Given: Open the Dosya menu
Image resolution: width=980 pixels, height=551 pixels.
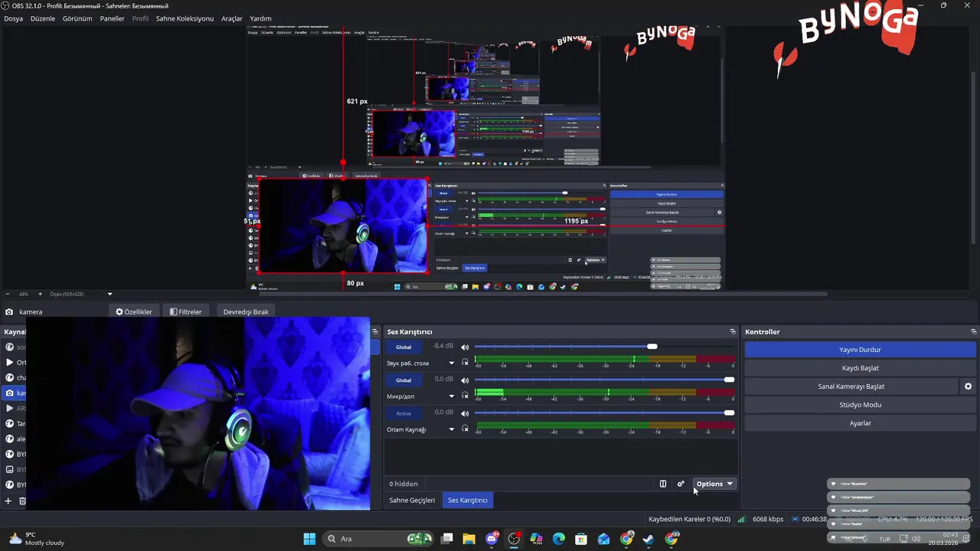Looking at the screenshot, I should [13, 18].
